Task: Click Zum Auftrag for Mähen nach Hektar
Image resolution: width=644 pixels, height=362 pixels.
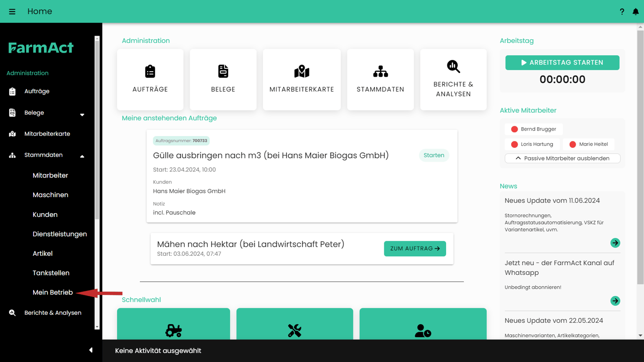Action: [x=415, y=248]
